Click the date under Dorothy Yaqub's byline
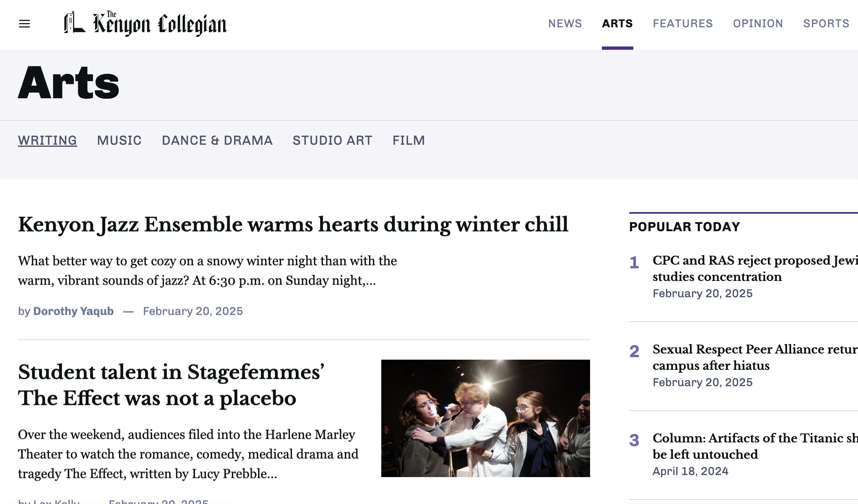 (193, 311)
